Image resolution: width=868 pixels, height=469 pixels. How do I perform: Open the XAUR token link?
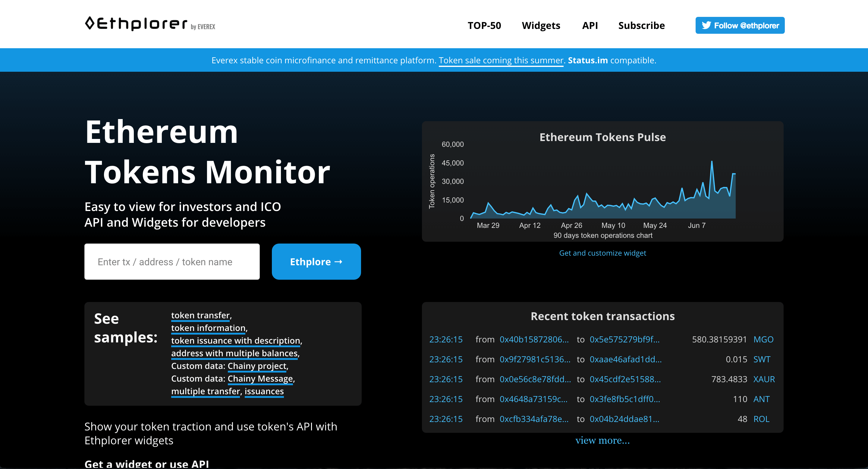tap(764, 379)
